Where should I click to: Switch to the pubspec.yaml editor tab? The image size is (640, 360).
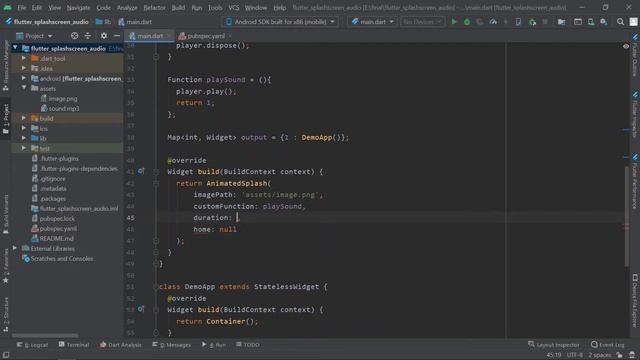[x=205, y=36]
